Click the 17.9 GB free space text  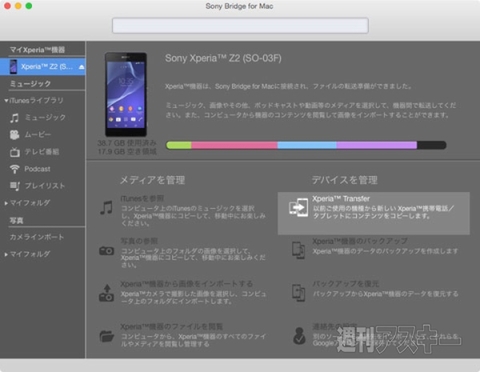[x=127, y=152]
